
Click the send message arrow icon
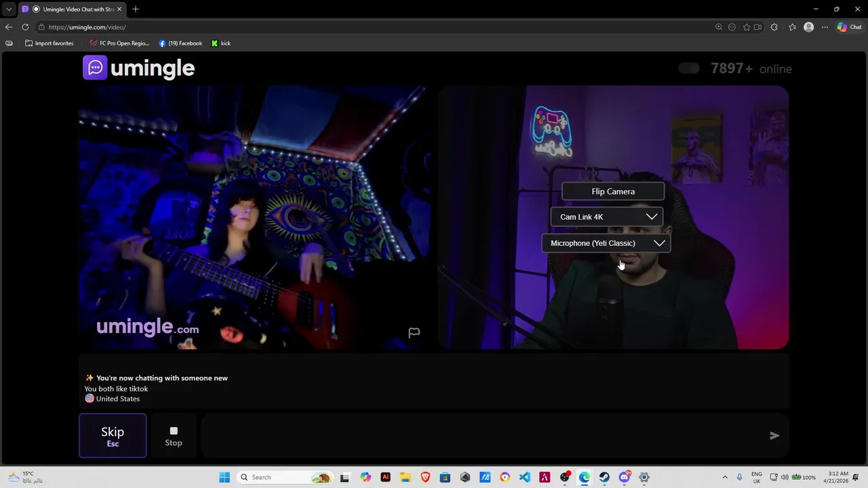(774, 436)
